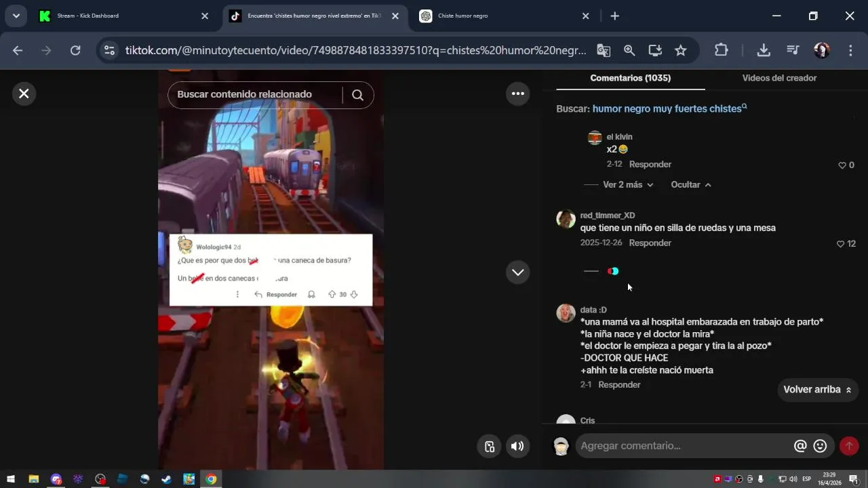The height and width of the screenshot is (488, 868).
Task: Close the Kick Dashboard tab
Action: pyautogui.click(x=205, y=16)
